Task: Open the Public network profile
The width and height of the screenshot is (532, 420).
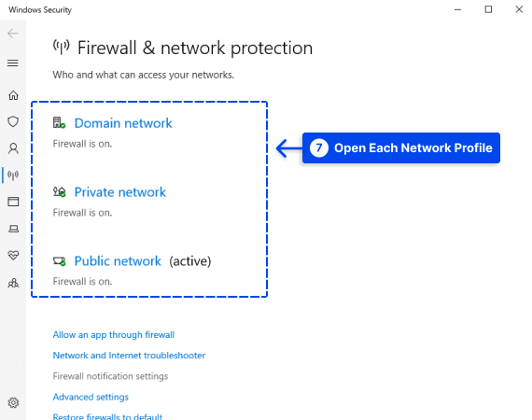Action: tap(118, 261)
